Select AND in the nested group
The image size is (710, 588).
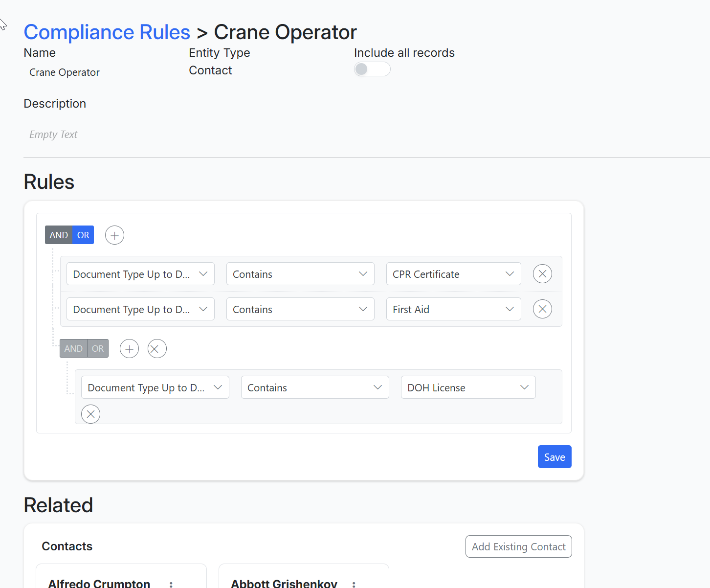pyautogui.click(x=73, y=349)
